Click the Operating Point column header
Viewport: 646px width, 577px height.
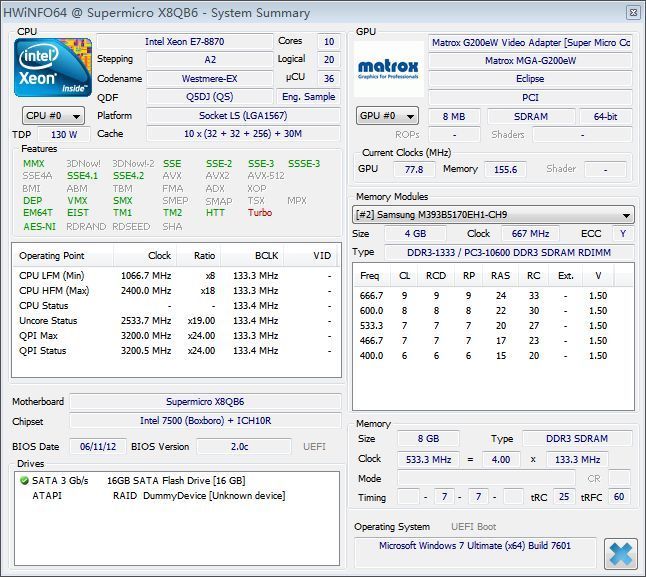click(63, 256)
